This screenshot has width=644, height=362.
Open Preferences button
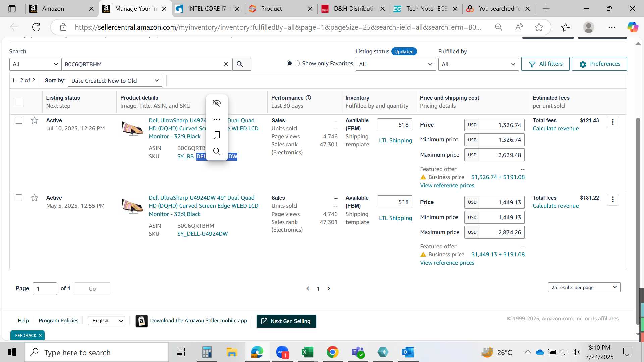[599, 64]
